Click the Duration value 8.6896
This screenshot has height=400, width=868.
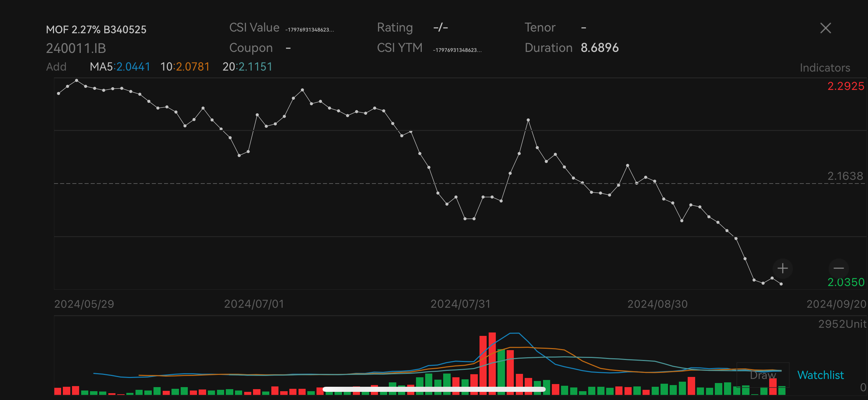tap(599, 48)
